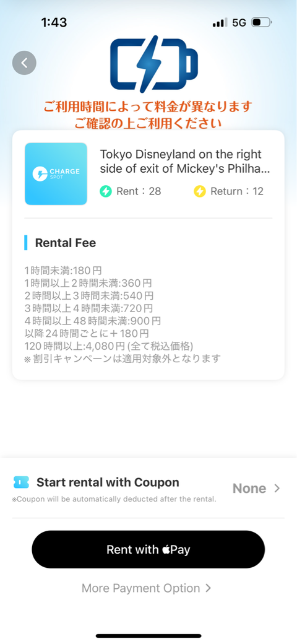The width and height of the screenshot is (297, 644).
Task: Click the Tokyo Disneyland location title
Action: tap(185, 162)
